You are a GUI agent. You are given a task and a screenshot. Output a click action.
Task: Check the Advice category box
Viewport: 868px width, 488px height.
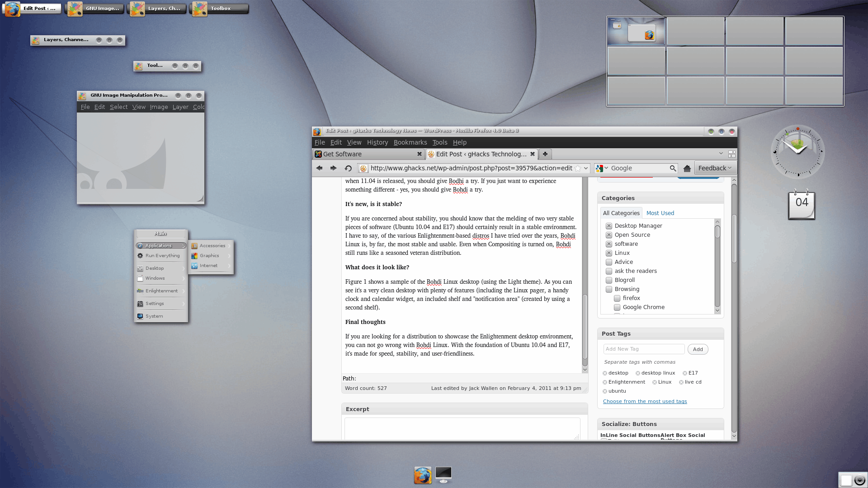click(x=609, y=262)
